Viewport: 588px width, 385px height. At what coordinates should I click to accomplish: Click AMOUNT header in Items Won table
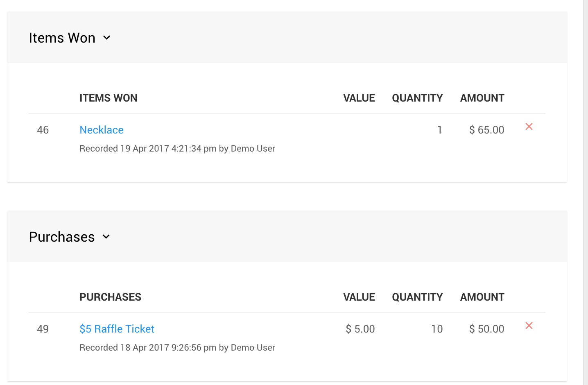tap(482, 98)
